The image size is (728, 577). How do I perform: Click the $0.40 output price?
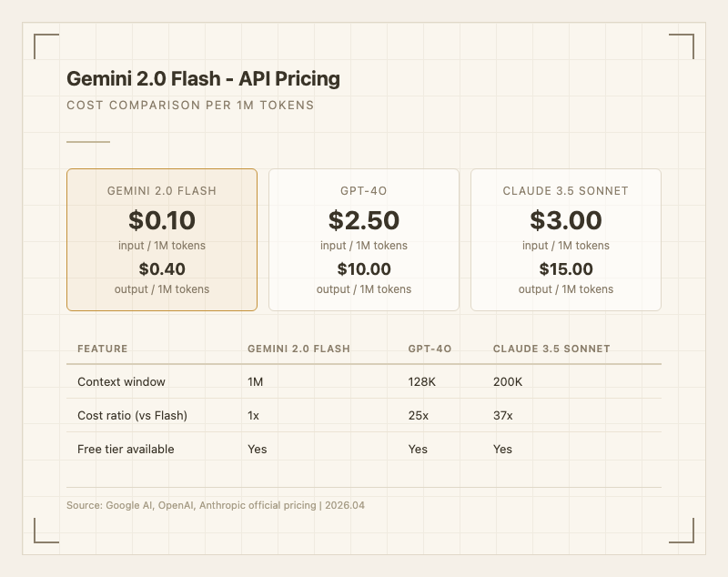[162, 269]
